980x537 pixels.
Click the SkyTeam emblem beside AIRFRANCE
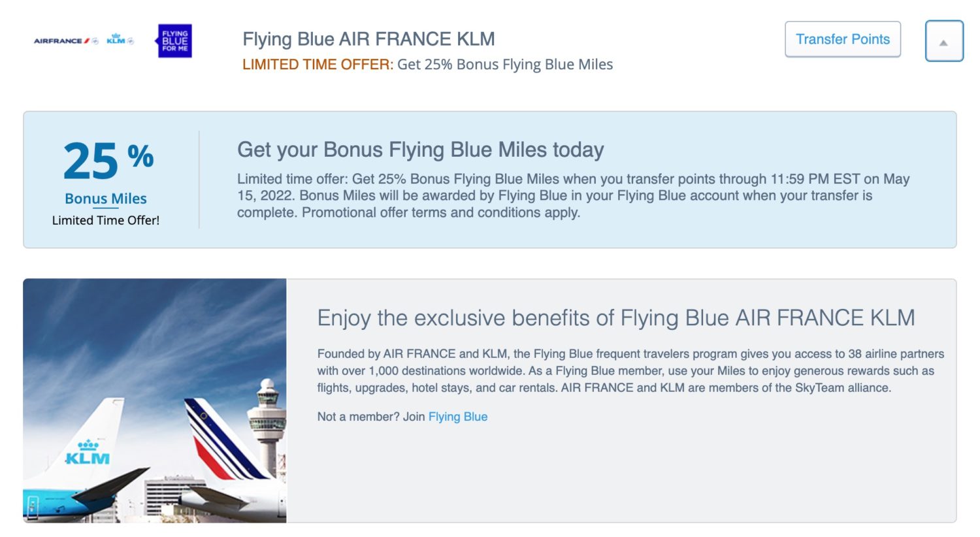point(95,41)
